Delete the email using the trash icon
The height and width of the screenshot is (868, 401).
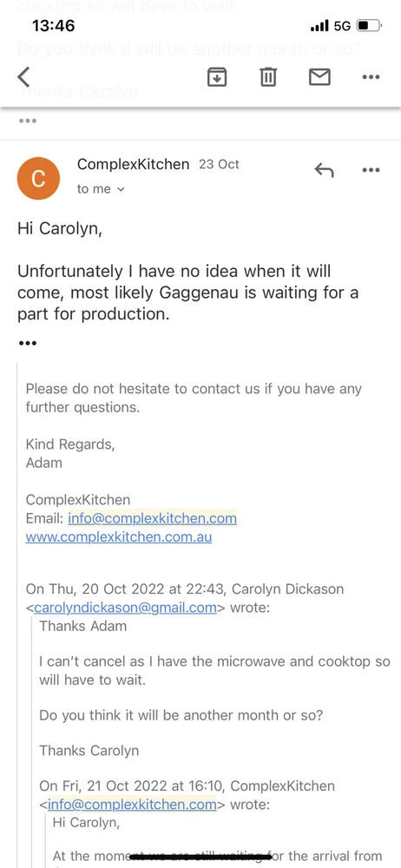(268, 77)
